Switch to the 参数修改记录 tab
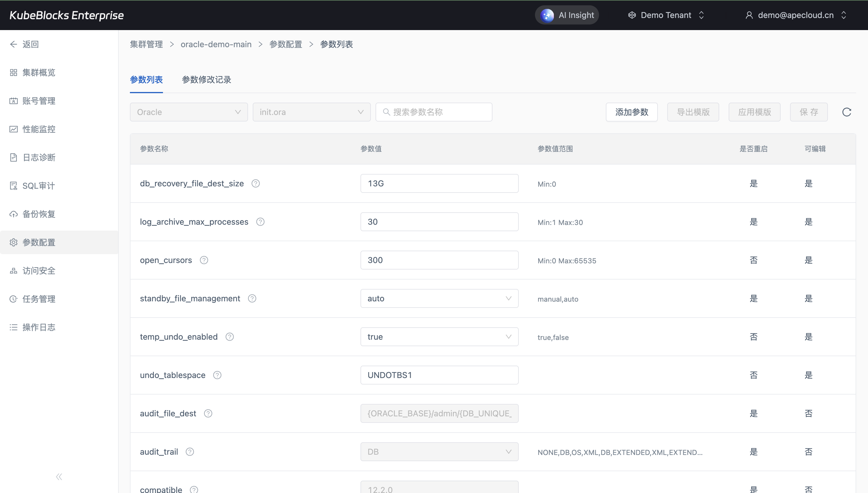 206,80
